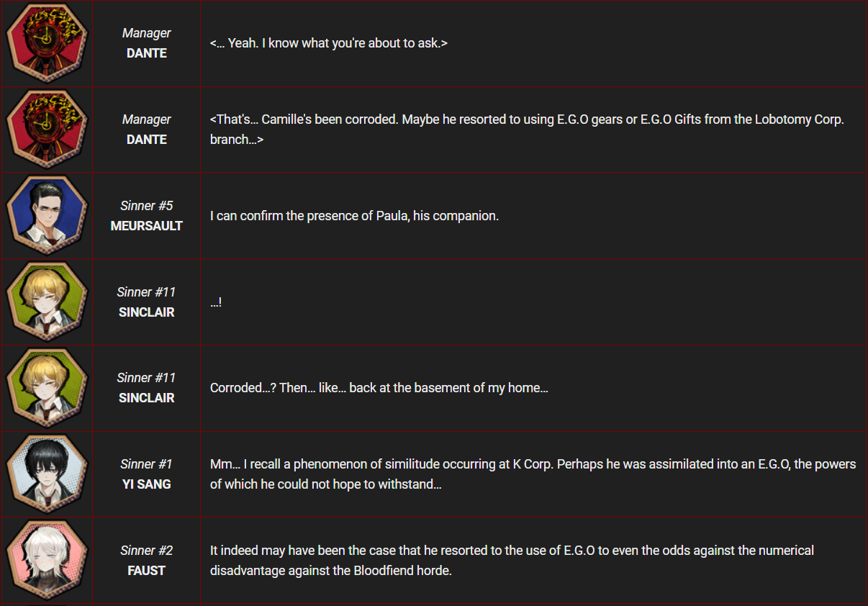This screenshot has height=606, width=868.
Task: Click the dialogue about Camille being corroded
Action: 527,130
